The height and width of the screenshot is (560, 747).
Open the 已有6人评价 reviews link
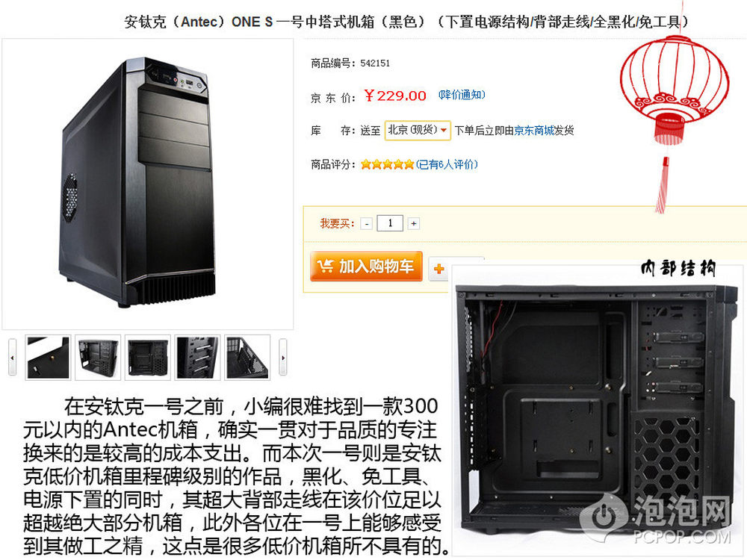click(447, 164)
